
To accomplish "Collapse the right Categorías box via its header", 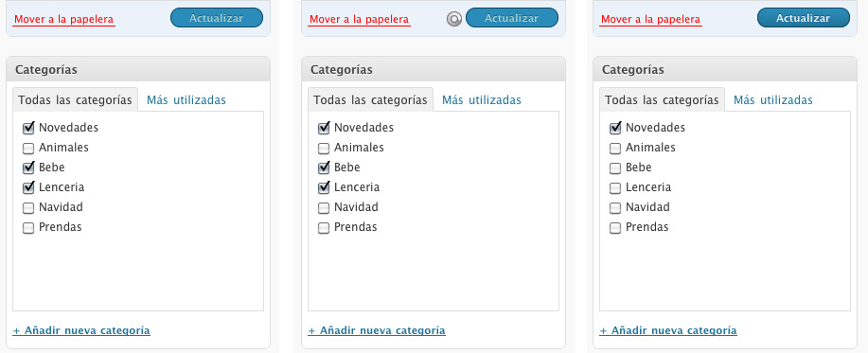I will click(x=725, y=70).
